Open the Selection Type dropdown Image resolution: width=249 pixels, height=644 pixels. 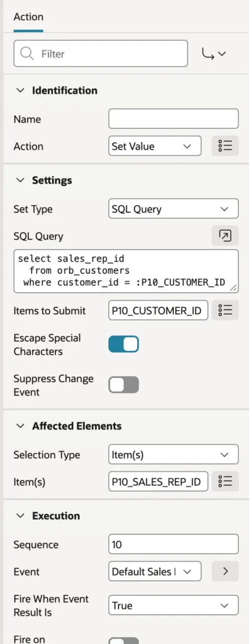click(174, 455)
